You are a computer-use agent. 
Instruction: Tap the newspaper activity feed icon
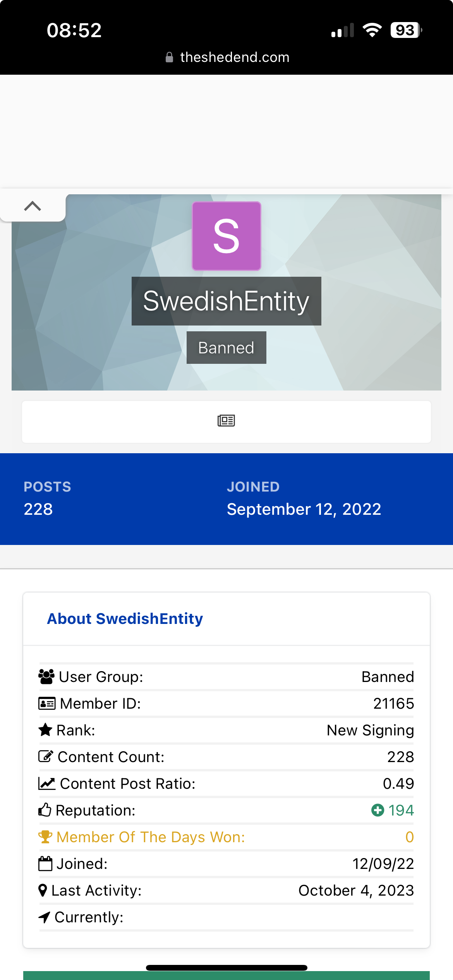click(x=226, y=421)
